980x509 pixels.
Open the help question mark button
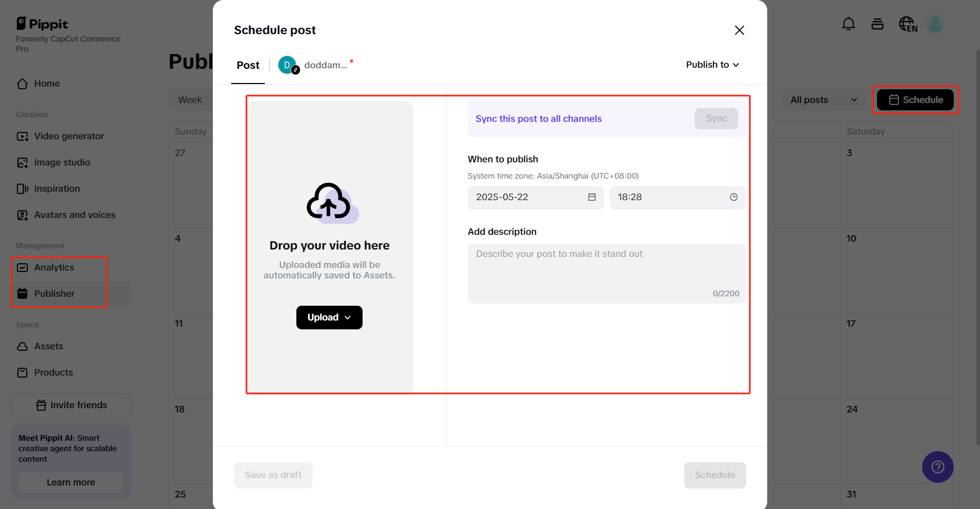(938, 467)
